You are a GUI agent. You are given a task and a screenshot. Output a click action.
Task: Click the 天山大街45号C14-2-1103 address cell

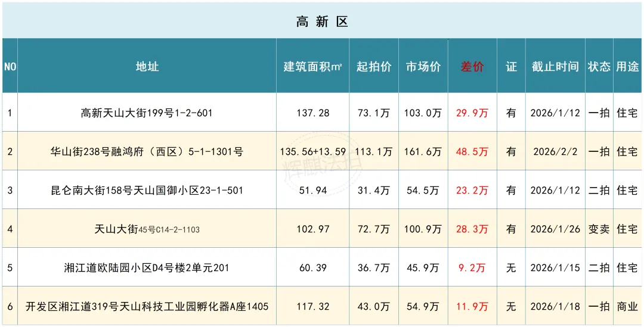pyautogui.click(x=147, y=229)
